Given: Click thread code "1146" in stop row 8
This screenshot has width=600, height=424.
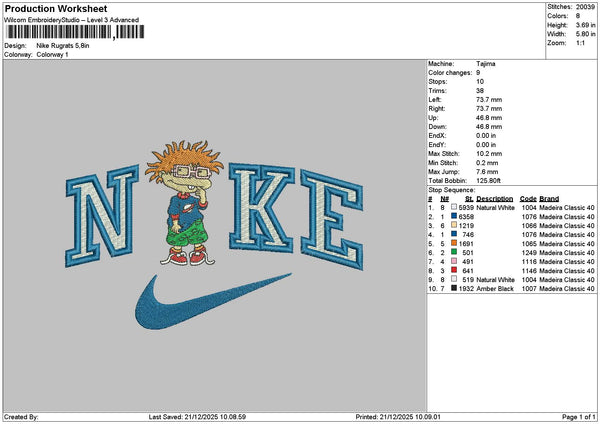Looking at the screenshot, I should coord(529,271).
